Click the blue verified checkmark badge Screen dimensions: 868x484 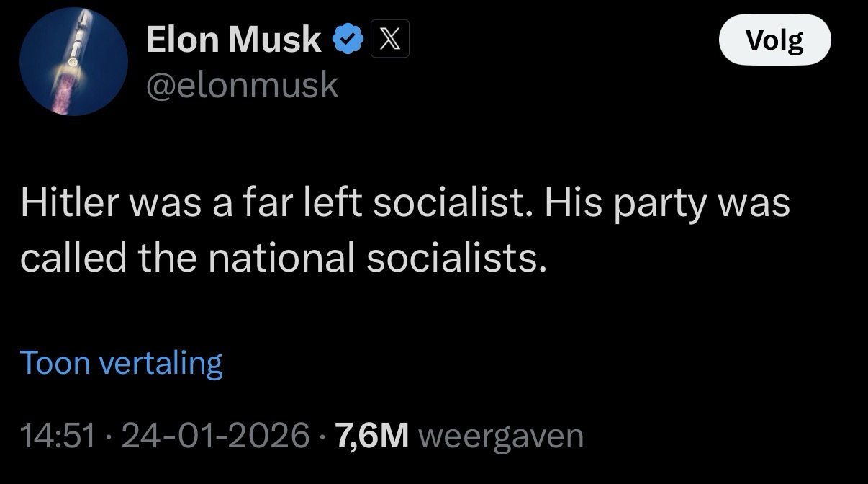[348, 40]
